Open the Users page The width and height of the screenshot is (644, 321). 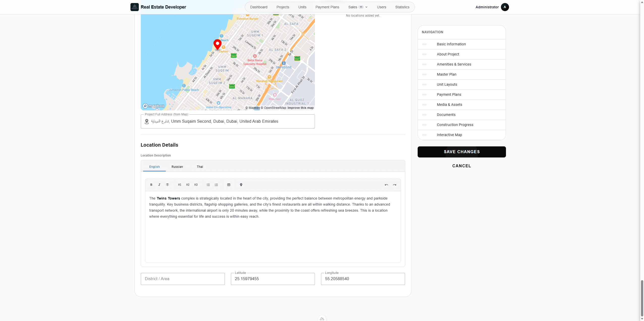click(x=382, y=7)
